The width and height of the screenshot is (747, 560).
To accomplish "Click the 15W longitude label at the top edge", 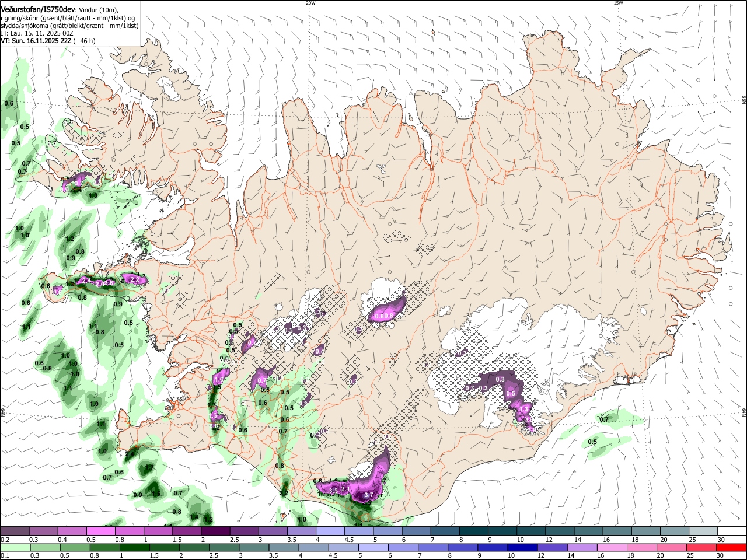I will (x=617, y=2).
